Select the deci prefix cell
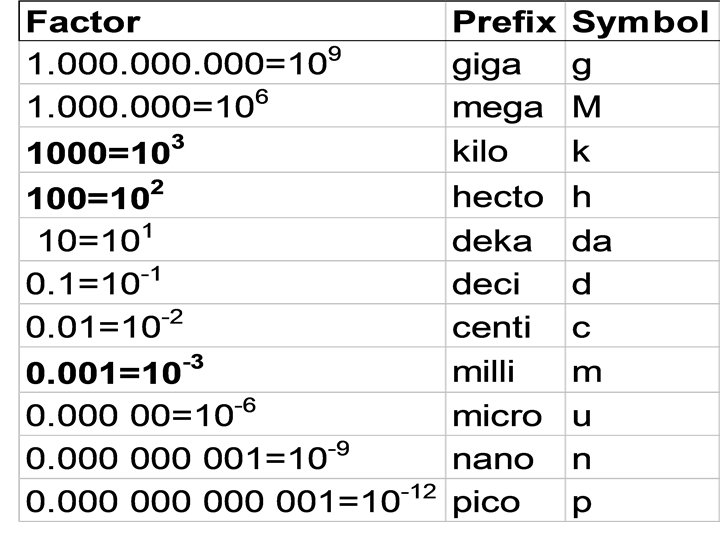 pyautogui.click(x=485, y=285)
